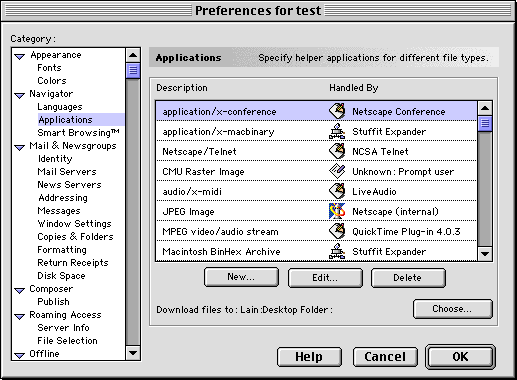517x380 pixels.
Task: Click applications list scroll up arrow
Action: click(485, 108)
